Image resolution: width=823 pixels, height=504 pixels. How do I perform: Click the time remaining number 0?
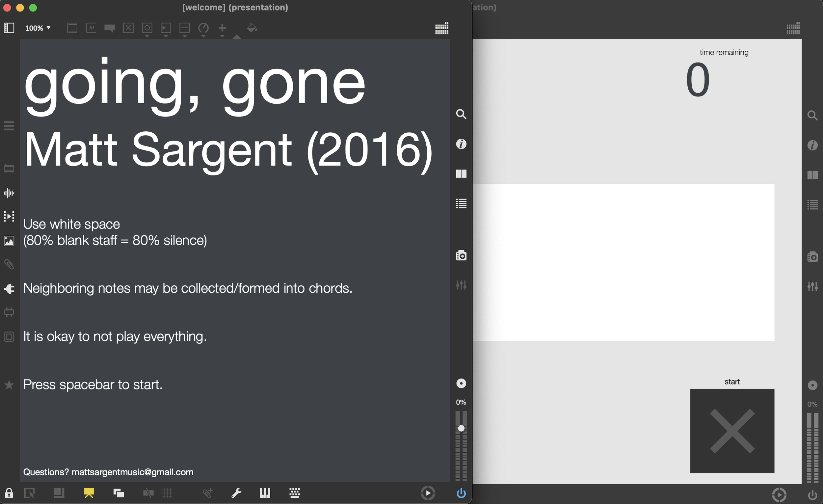point(698,80)
